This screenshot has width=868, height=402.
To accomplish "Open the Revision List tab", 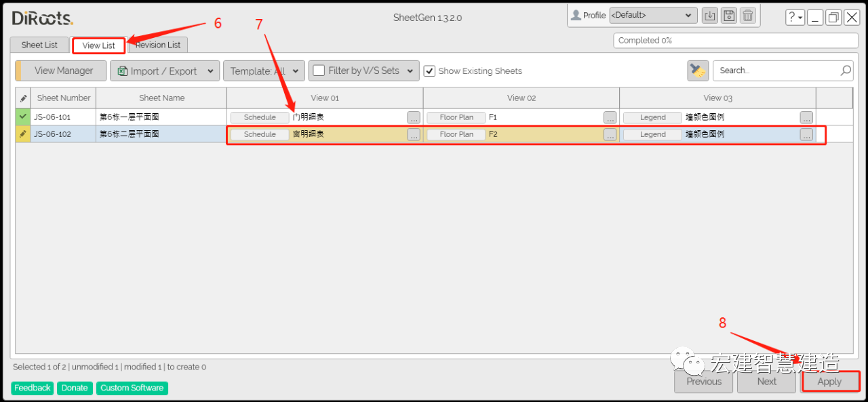I will pos(158,45).
